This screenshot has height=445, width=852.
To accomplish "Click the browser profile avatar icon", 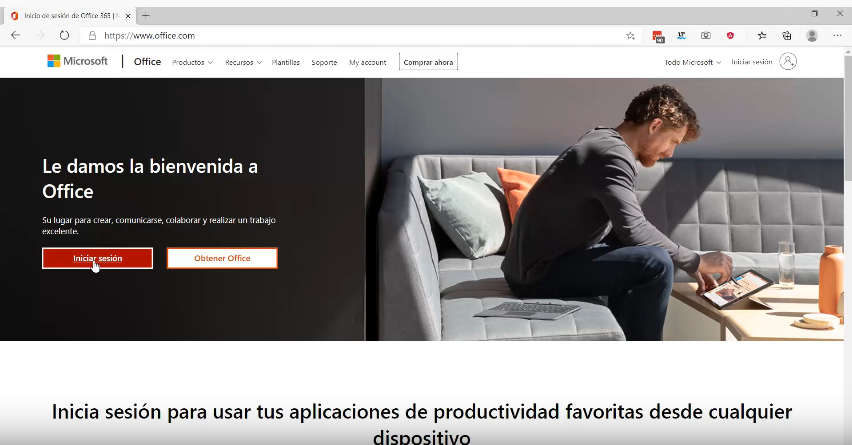I will click(x=812, y=35).
